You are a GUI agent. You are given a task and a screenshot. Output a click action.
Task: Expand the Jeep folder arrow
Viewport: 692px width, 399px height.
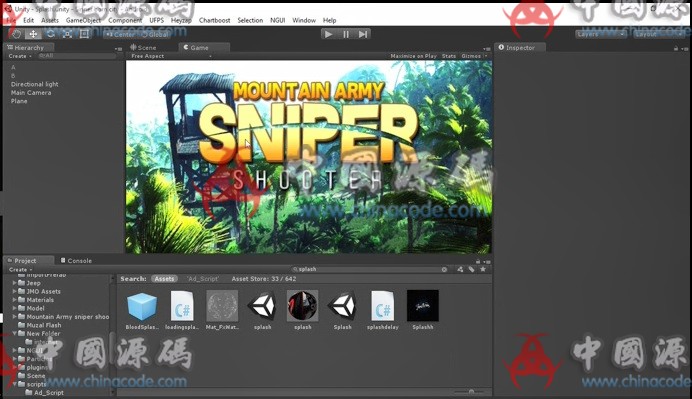15,283
